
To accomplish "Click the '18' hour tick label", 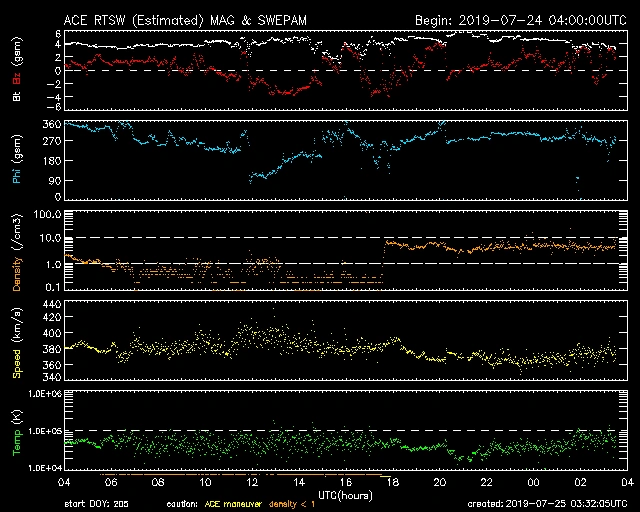I will click(x=393, y=483).
